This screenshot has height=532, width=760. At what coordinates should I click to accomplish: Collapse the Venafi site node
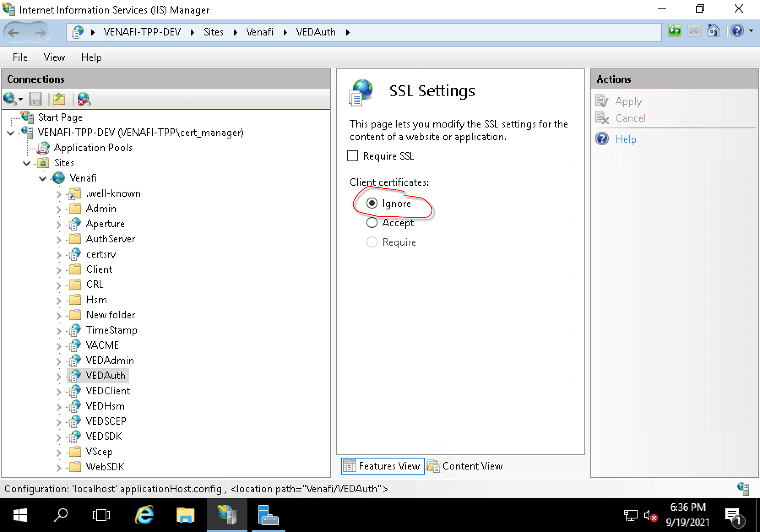click(x=43, y=179)
